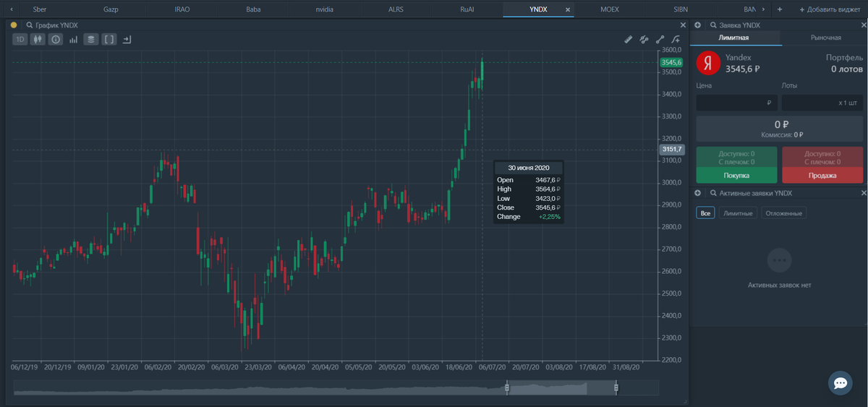Screen dimensions: 868x407
Task: Click plus-circle icon on Активные заявки header
Action: pyautogui.click(x=697, y=193)
